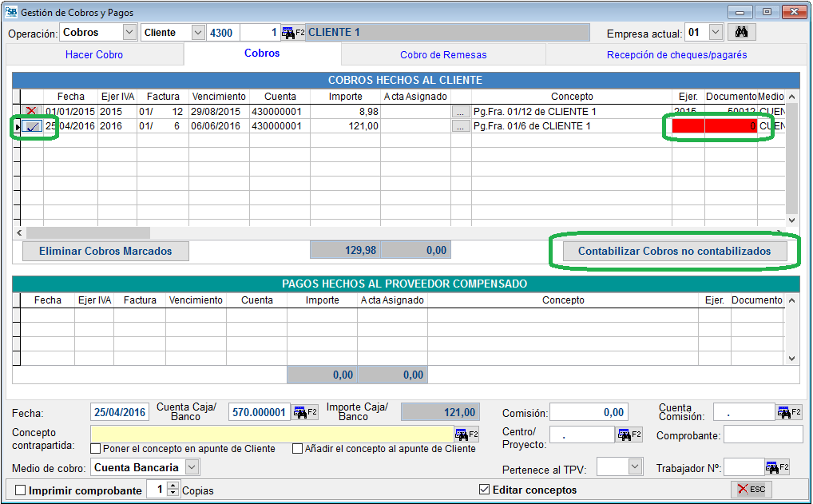Switch to the Hacer Cobro tab
Viewport: 813px width, 504px height.
coord(94,55)
